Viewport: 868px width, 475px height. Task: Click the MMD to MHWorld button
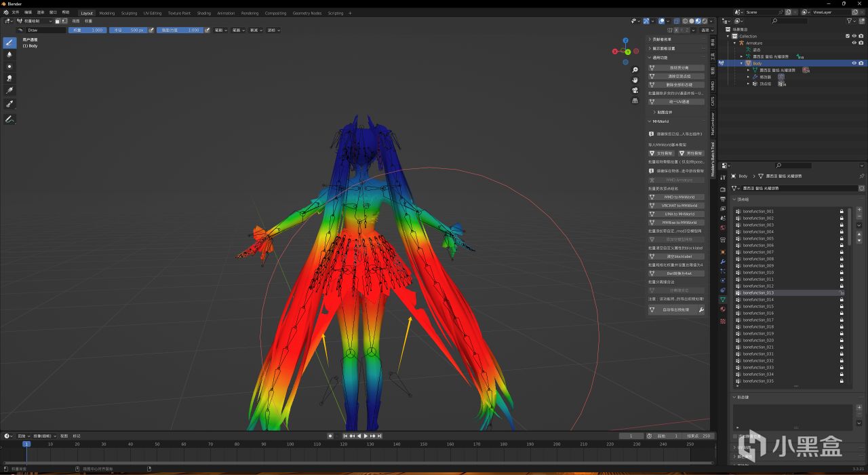(679, 197)
